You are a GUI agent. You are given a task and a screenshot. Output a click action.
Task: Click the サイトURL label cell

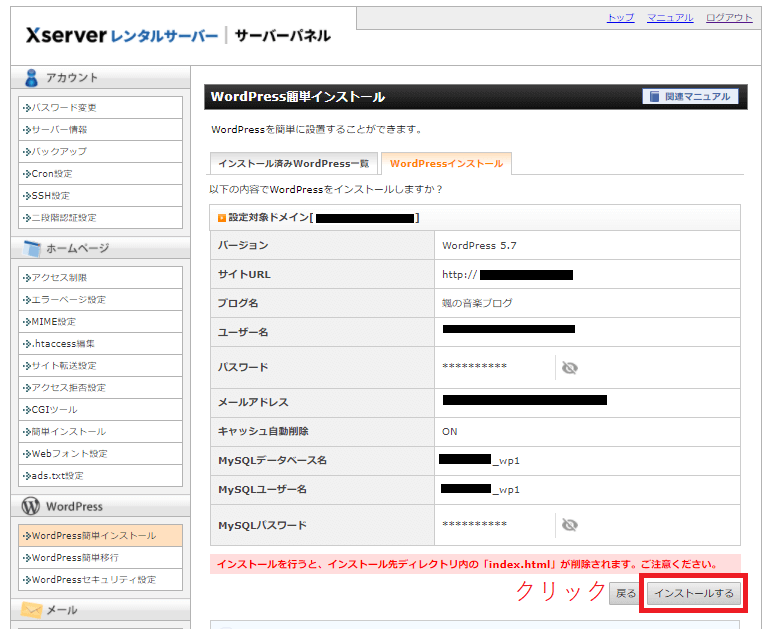click(322, 274)
